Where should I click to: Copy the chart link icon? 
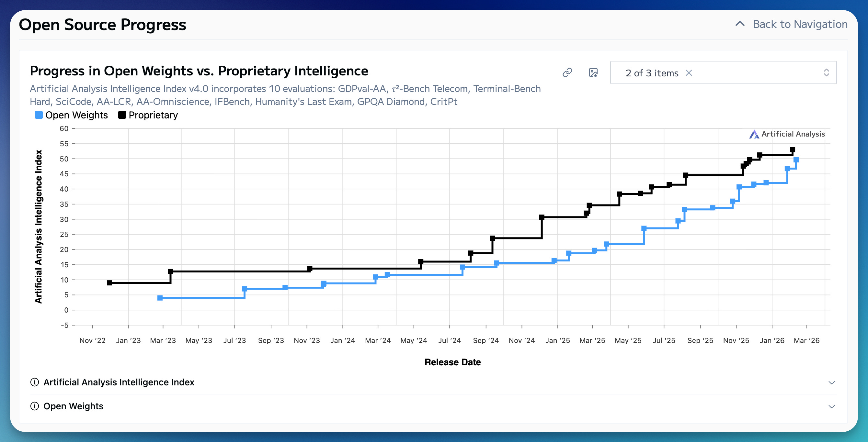pyautogui.click(x=567, y=73)
